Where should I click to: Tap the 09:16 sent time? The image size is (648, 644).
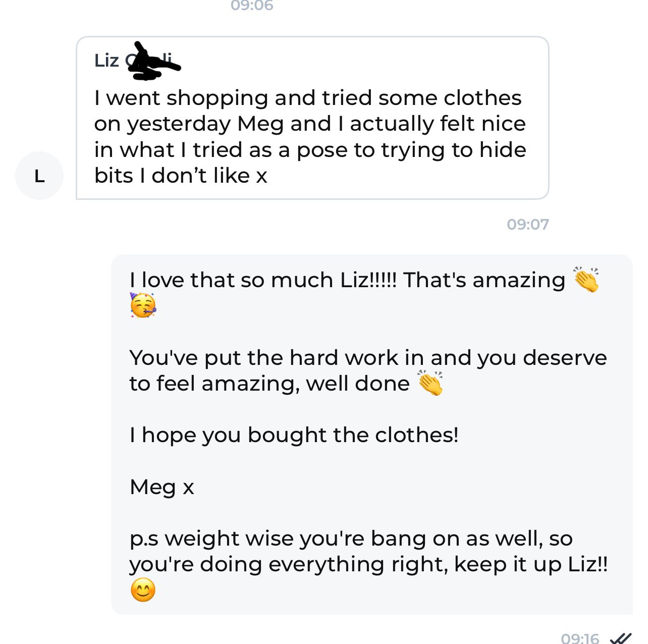(x=580, y=638)
